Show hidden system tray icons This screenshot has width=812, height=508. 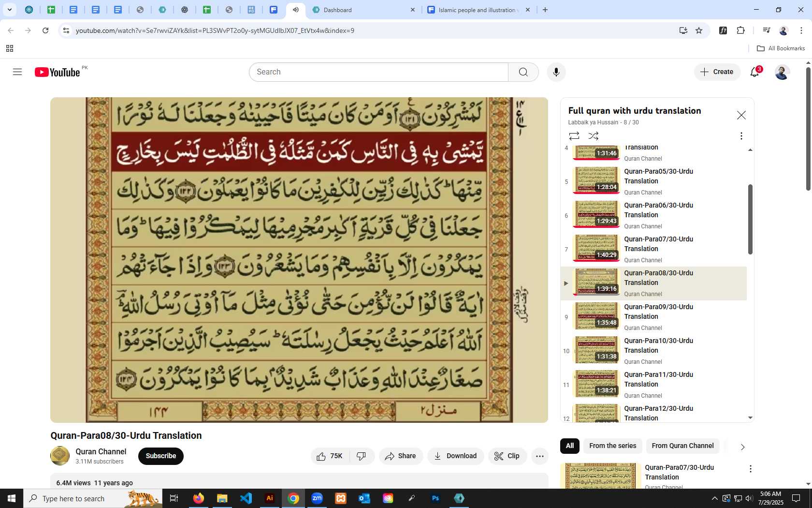pyautogui.click(x=714, y=498)
